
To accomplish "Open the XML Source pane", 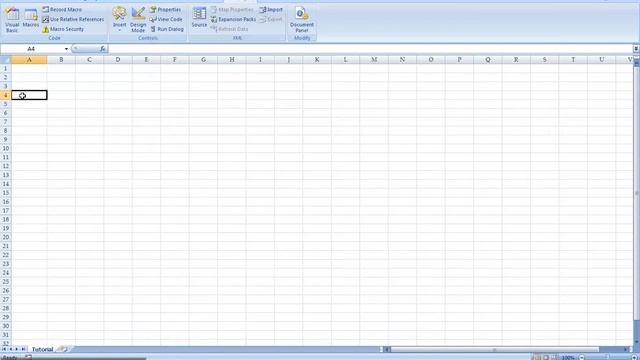I will (199, 18).
